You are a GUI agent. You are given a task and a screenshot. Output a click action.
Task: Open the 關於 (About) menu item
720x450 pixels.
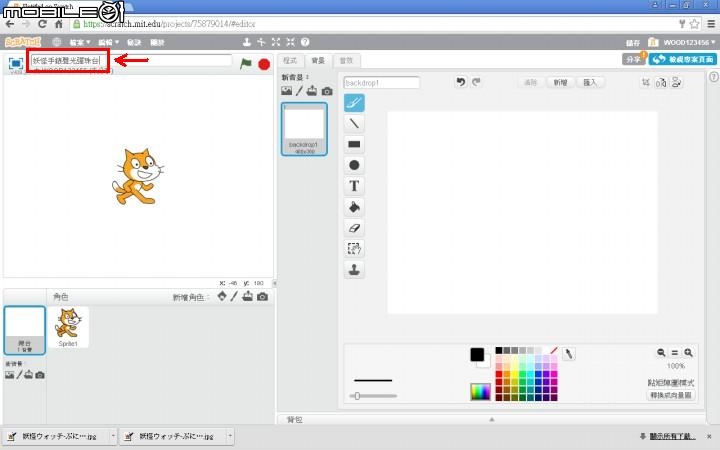[x=157, y=42]
